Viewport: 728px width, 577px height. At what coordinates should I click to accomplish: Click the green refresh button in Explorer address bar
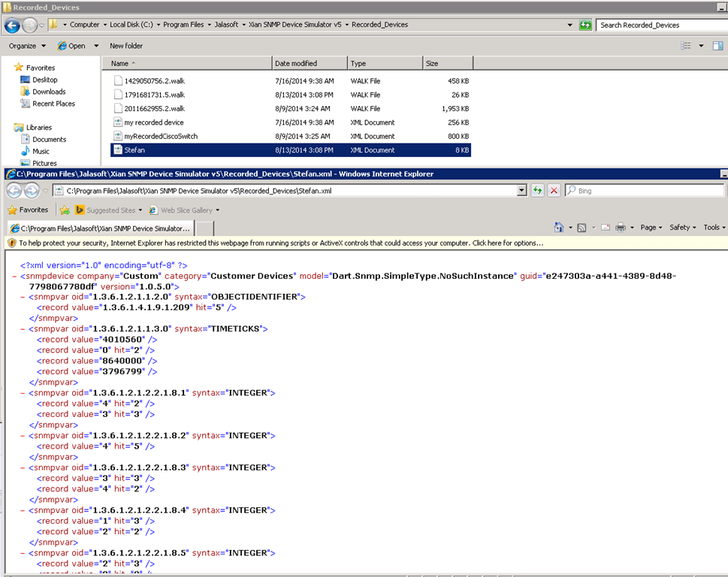click(585, 25)
